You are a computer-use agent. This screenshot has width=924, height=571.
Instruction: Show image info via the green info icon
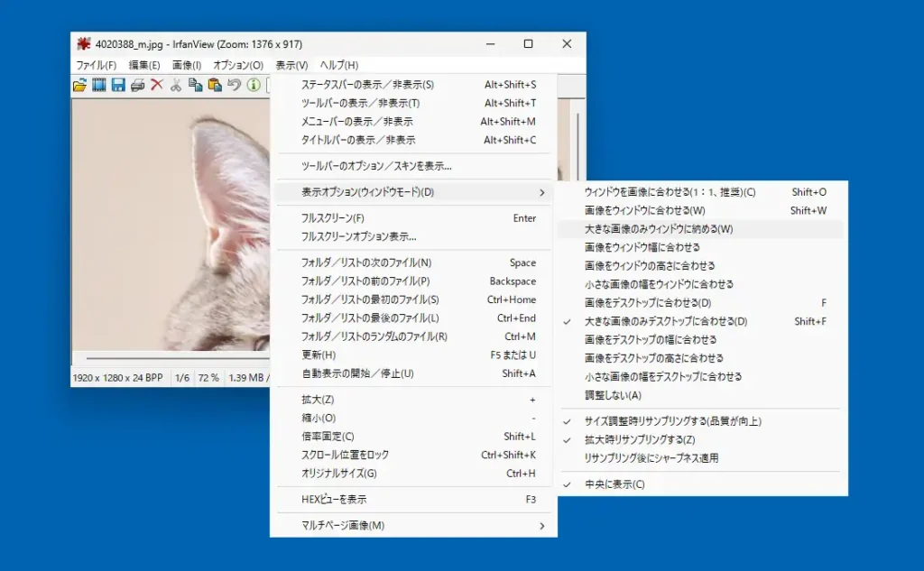click(x=254, y=87)
